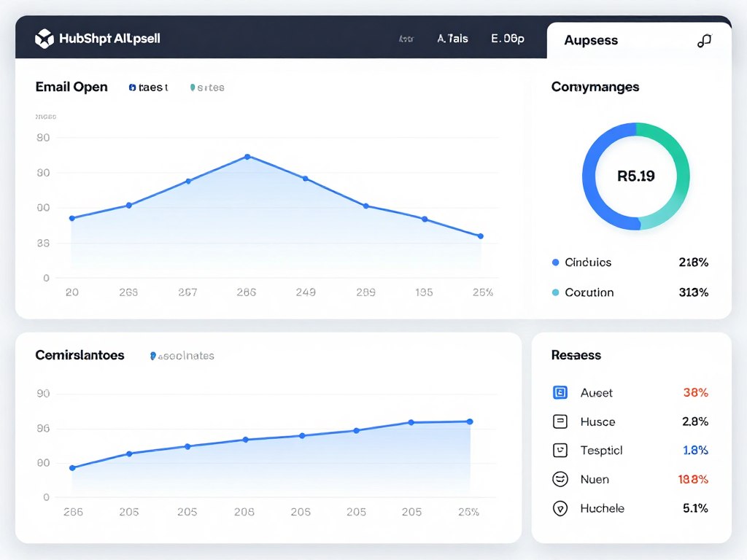Select the 'A. Tais' menu item
The height and width of the screenshot is (560, 747).
point(452,39)
